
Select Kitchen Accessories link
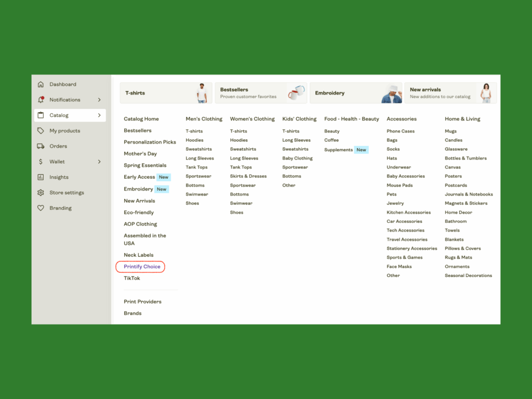coord(408,212)
